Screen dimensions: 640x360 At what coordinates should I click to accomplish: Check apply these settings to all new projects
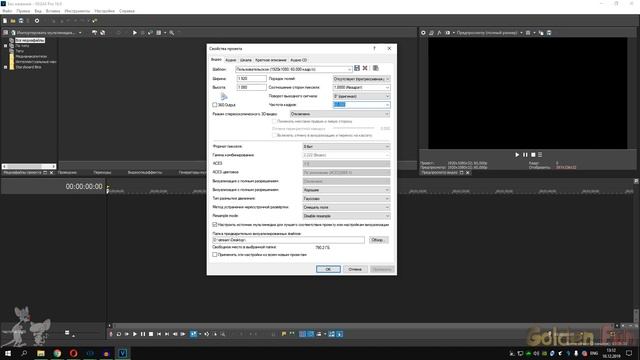click(215, 254)
